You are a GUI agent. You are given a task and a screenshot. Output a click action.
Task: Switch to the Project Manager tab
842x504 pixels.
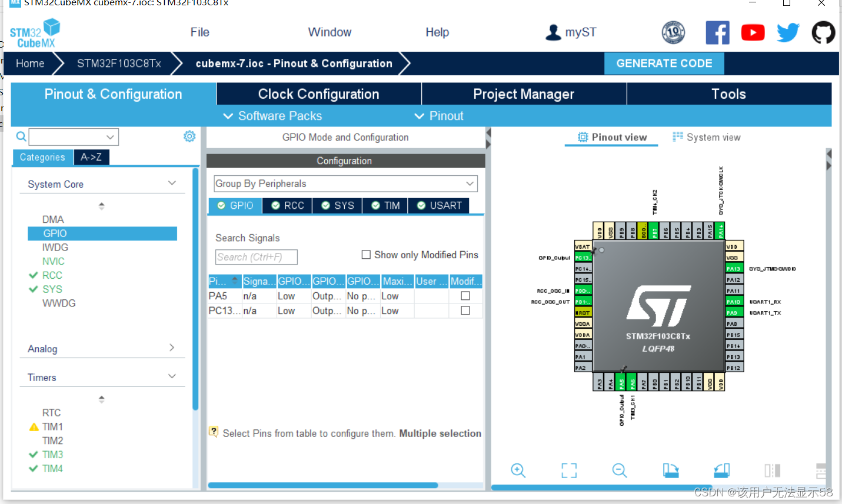click(524, 94)
